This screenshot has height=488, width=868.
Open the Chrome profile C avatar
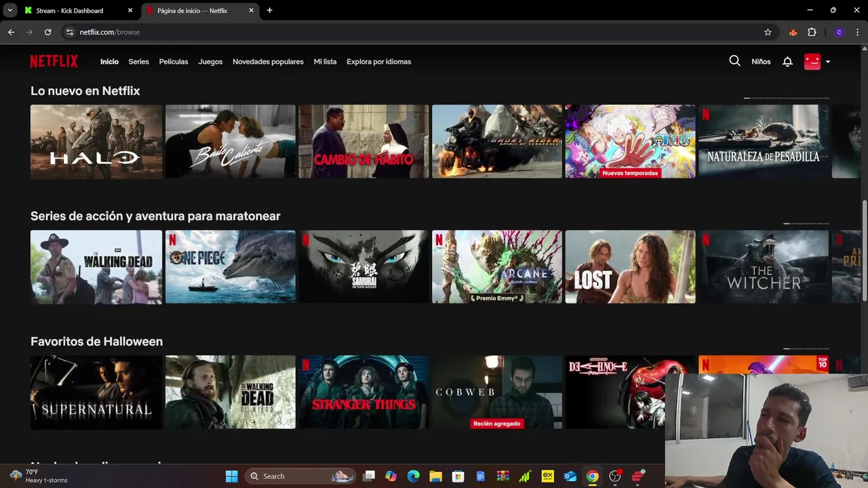click(839, 32)
